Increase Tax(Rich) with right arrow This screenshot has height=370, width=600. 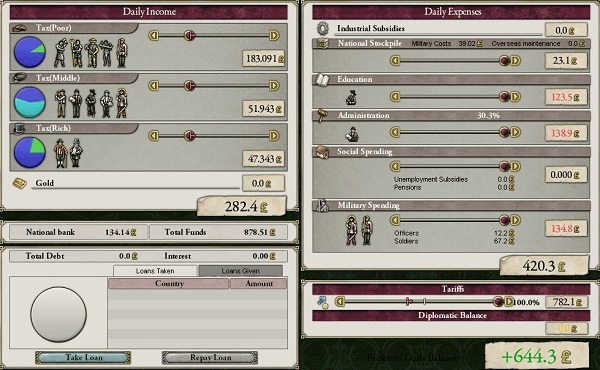click(x=274, y=135)
